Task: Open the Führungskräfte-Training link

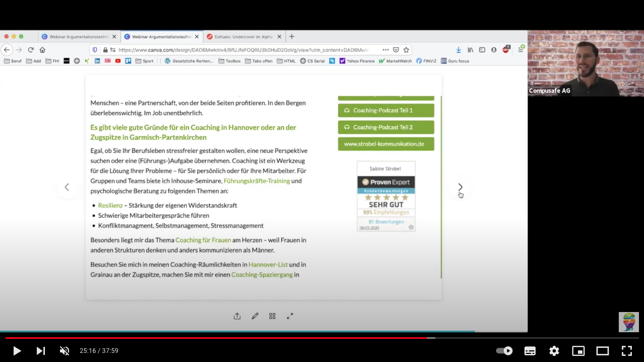Action: pos(257,181)
